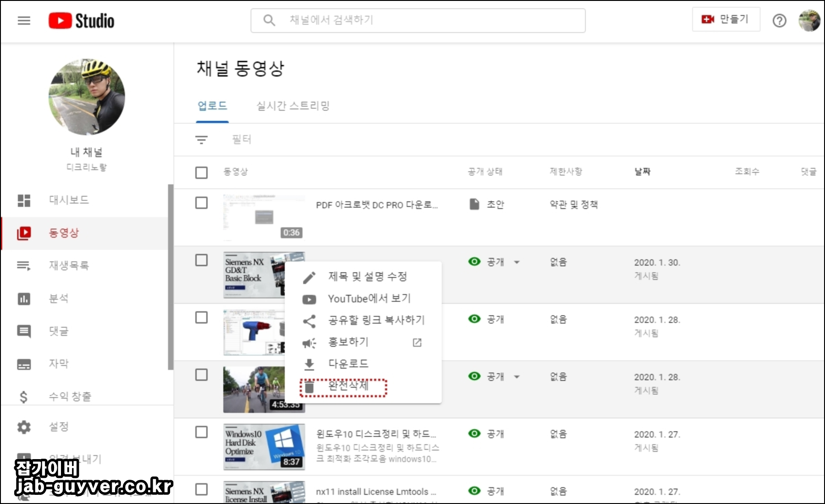Viewport: 825px width, 504px height.
Task: Open the help question mark icon
Action: pos(779,21)
